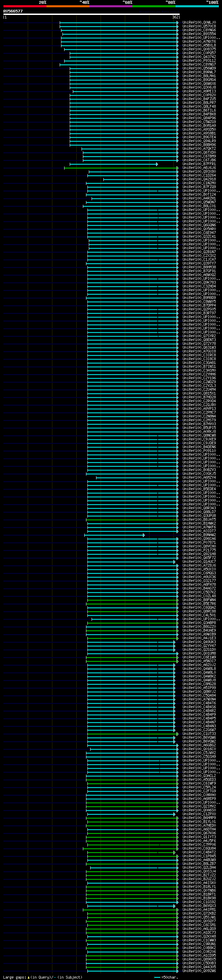This screenshot has height=980, width=222.
Task: Select the UniRef100_B7FFR1 label
Action: tap(199, 164)
